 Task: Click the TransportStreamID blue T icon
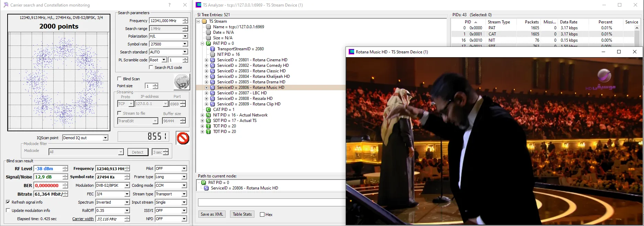[212, 49]
